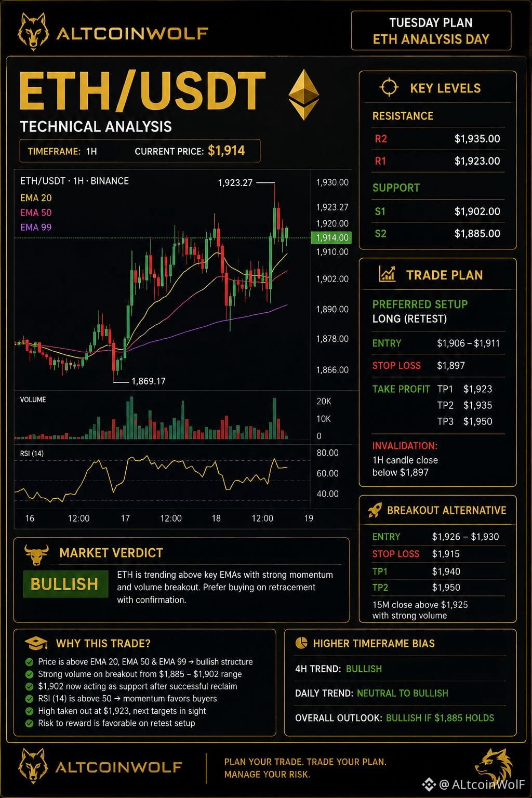Click the EMA 20 yellow legend label
Image resolution: width=532 pixels, height=798 pixels.
[x=36, y=198]
